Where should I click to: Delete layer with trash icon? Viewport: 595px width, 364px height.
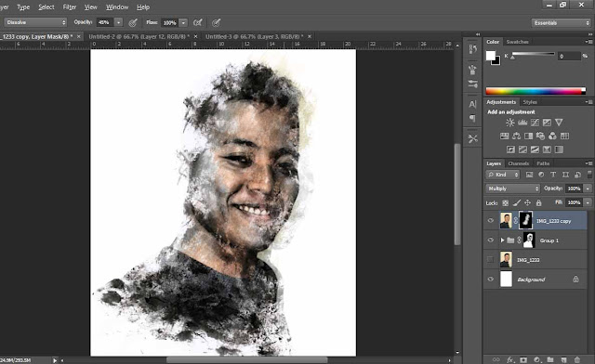click(577, 359)
